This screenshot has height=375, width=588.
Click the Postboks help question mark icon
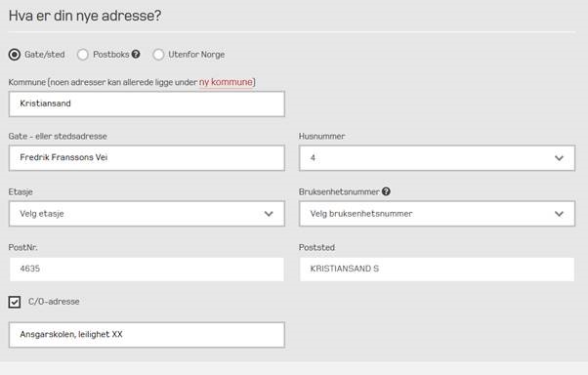point(136,54)
